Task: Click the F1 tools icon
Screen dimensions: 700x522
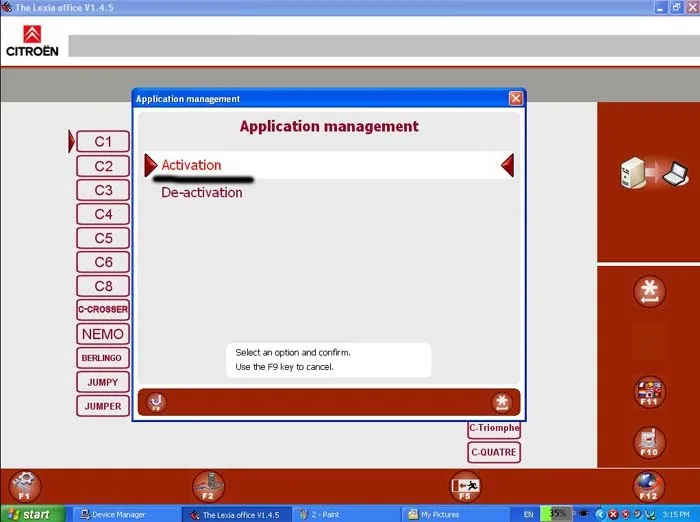Action: tap(25, 486)
